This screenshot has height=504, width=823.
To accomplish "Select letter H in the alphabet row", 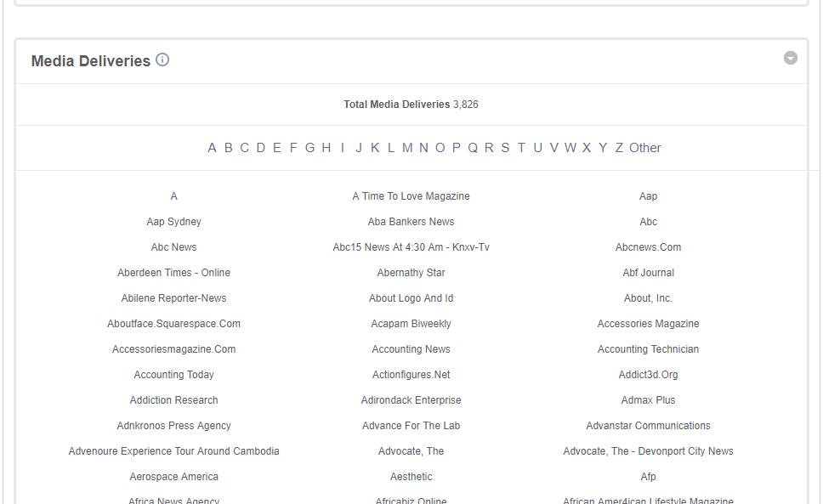I will pyautogui.click(x=326, y=148).
